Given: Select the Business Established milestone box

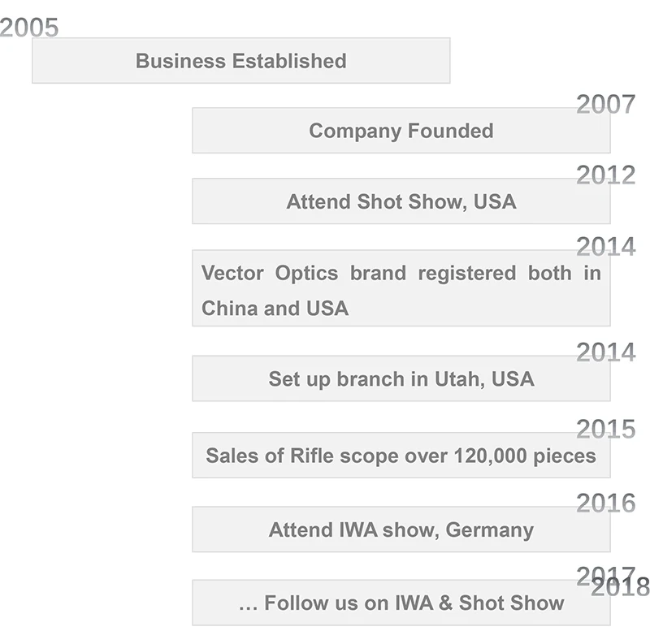Looking at the screenshot, I should click(x=240, y=61).
